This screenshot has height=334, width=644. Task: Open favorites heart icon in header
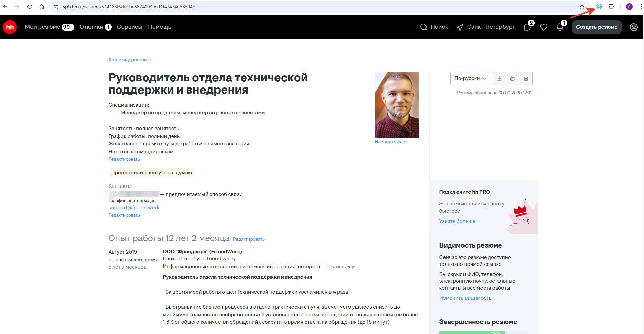[x=544, y=27]
